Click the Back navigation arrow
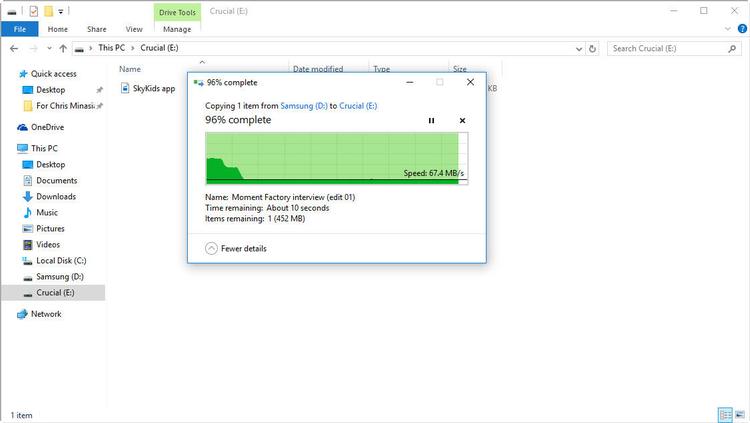Screen dimensions: 750x423 click(15, 48)
